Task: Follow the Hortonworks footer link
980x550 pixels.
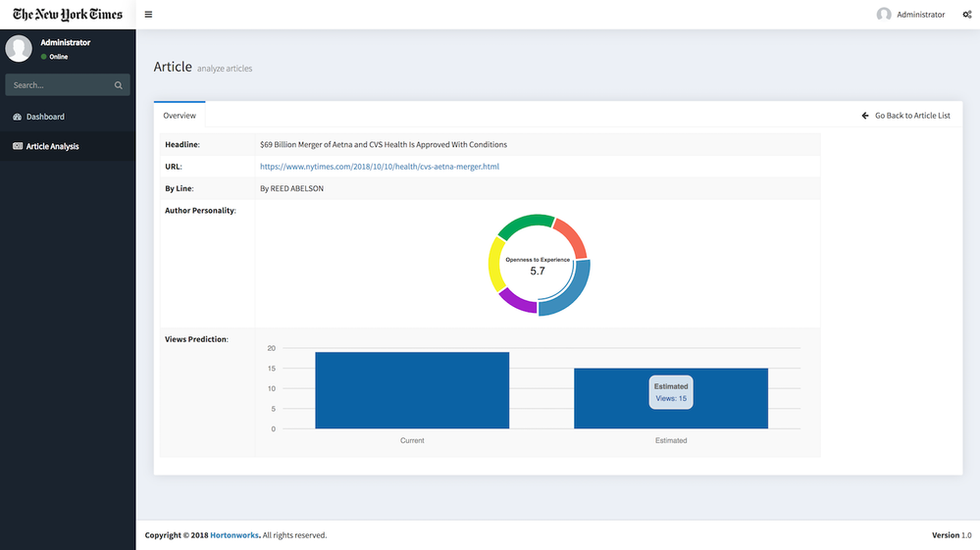Action: coord(233,535)
